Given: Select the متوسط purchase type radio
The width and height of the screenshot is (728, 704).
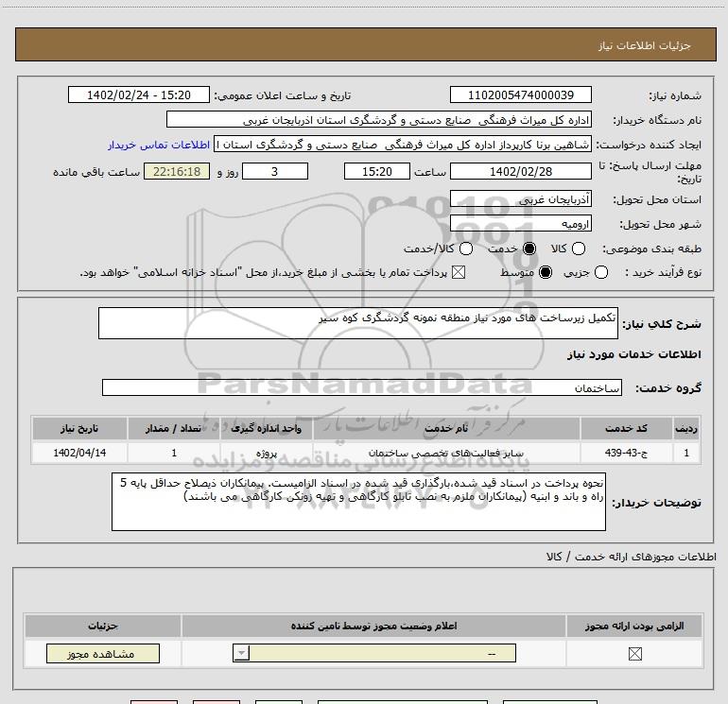Looking at the screenshot, I should point(546,272).
